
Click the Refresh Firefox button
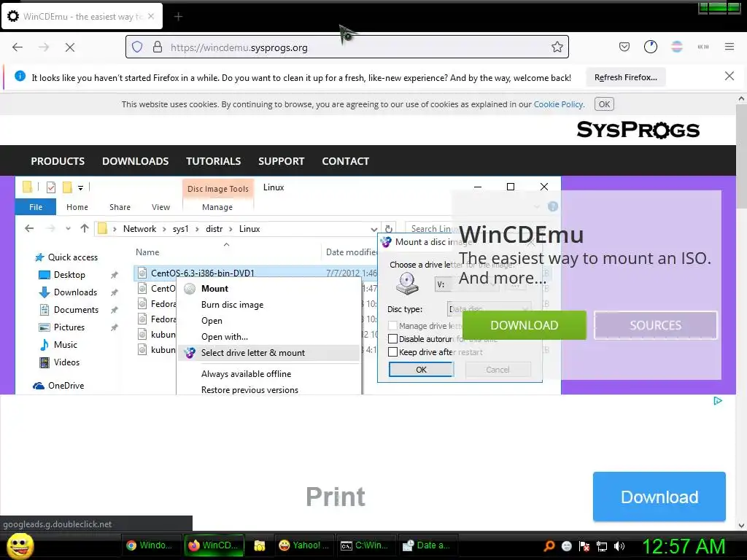pos(625,77)
